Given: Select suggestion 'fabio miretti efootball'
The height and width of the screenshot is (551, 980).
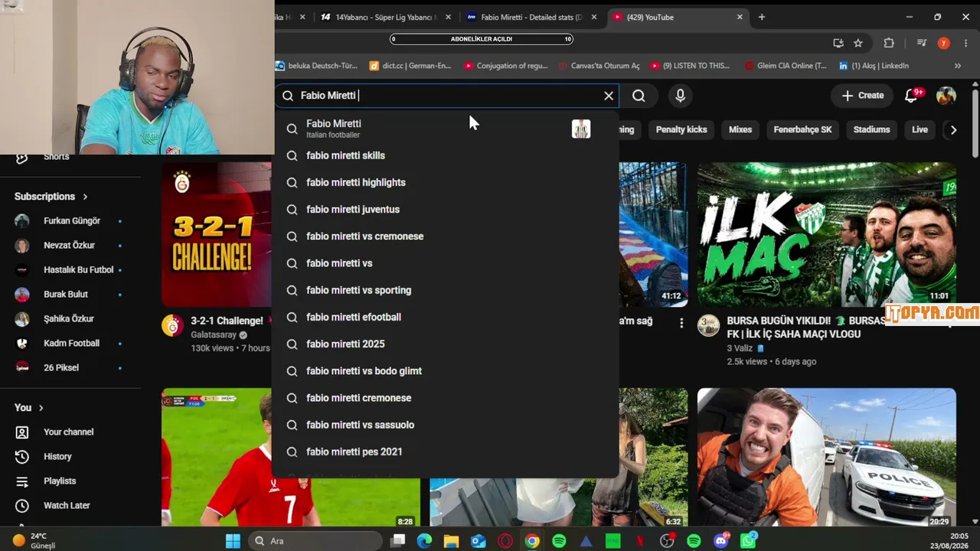Looking at the screenshot, I should click(x=445, y=317).
